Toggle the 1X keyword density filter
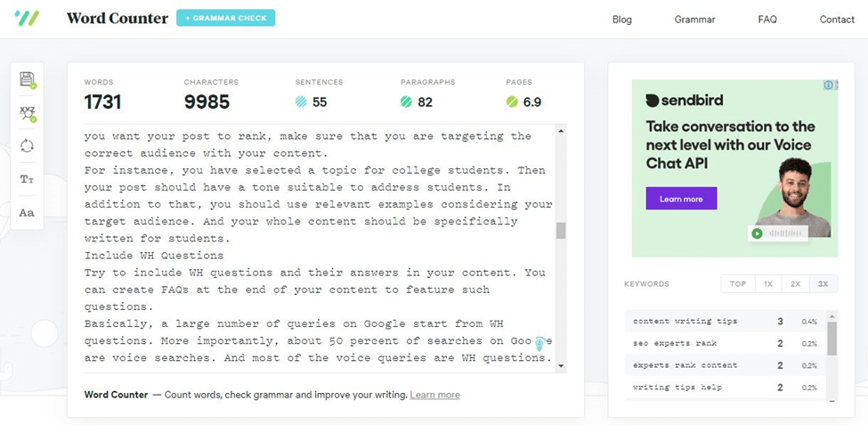The image size is (868, 425). pyautogui.click(x=767, y=283)
